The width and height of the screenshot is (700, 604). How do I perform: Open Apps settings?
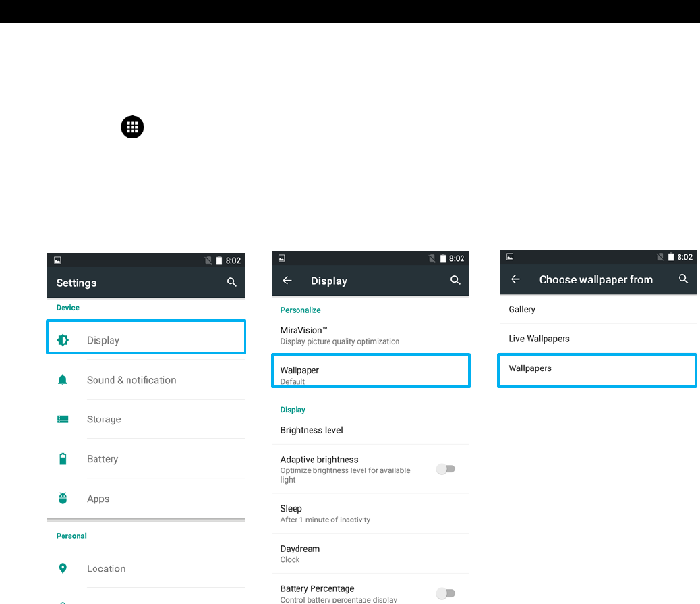click(x=146, y=499)
